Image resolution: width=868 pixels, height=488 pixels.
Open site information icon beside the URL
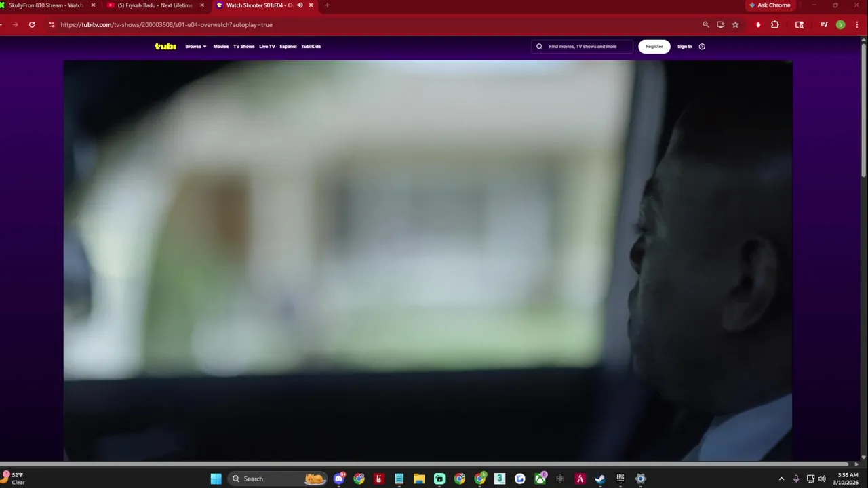pos(52,24)
